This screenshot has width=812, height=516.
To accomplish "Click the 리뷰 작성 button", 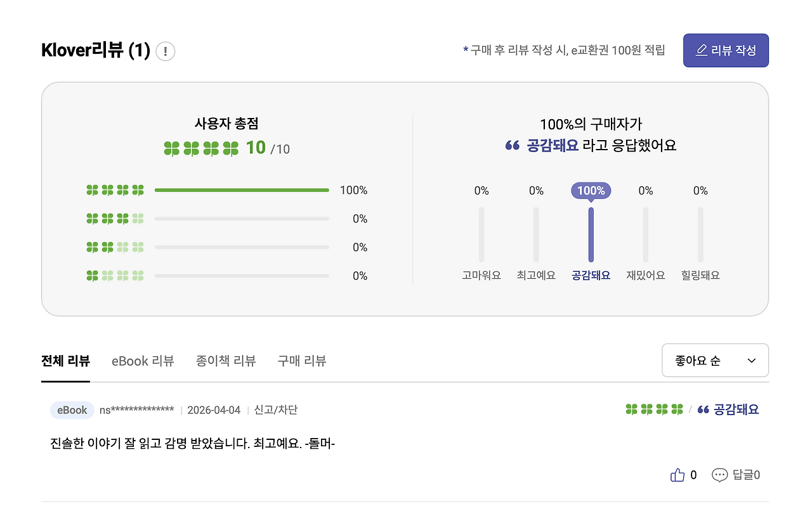I will point(726,50).
